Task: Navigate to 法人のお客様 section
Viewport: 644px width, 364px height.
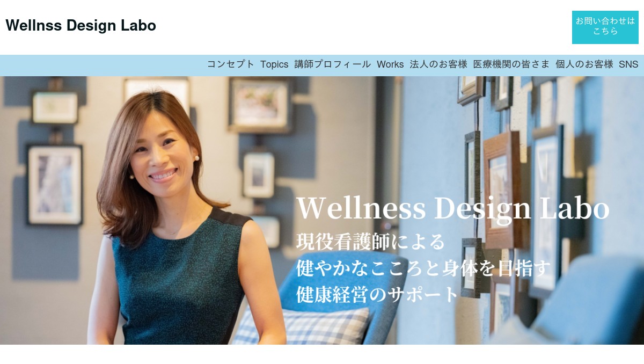Action: [x=438, y=64]
